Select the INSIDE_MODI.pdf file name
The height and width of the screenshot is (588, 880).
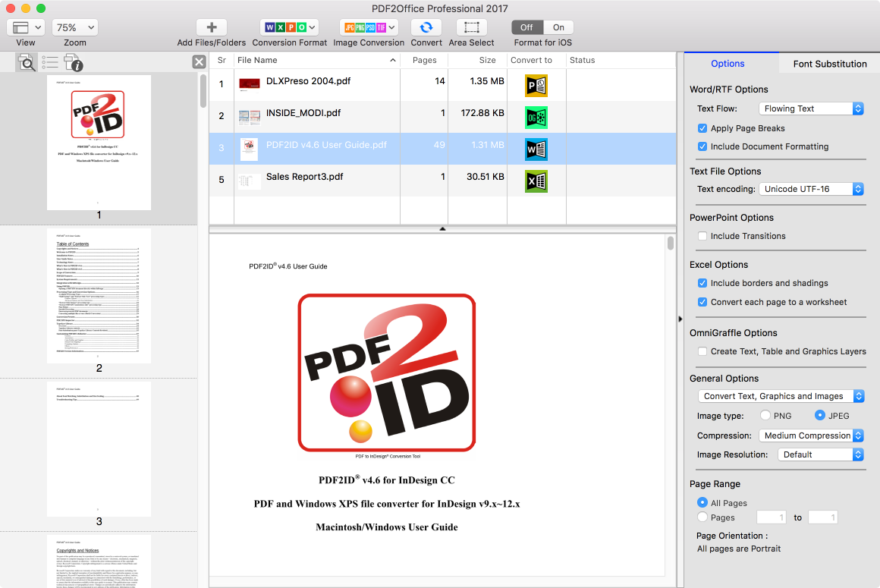303,113
